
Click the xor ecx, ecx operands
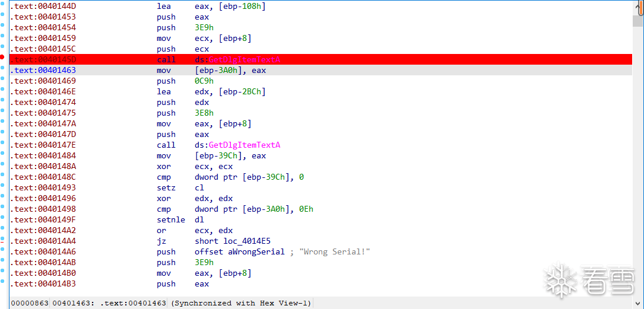[214, 167]
